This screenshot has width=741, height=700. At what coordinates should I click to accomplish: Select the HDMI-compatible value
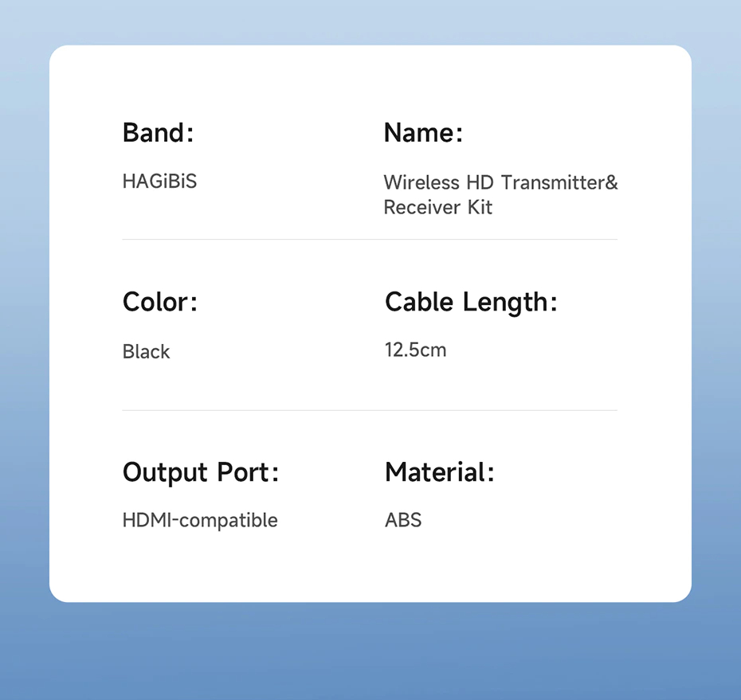[200, 521]
